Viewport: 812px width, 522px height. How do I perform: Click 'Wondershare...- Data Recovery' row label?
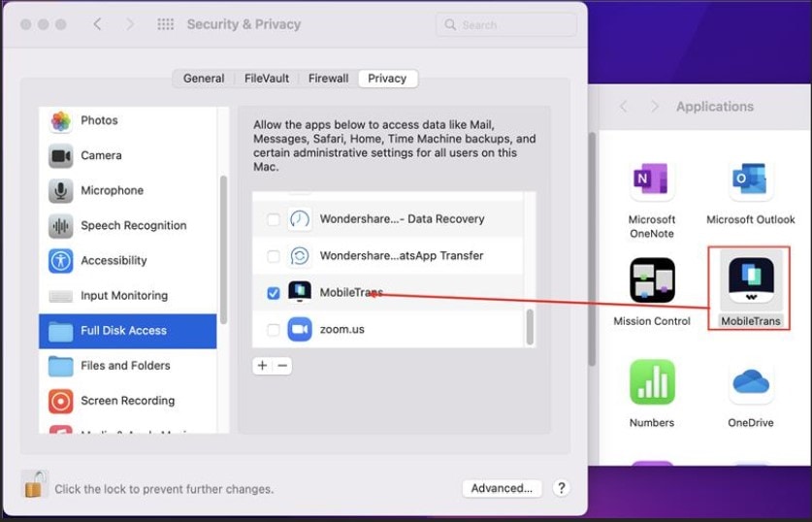tap(402, 219)
